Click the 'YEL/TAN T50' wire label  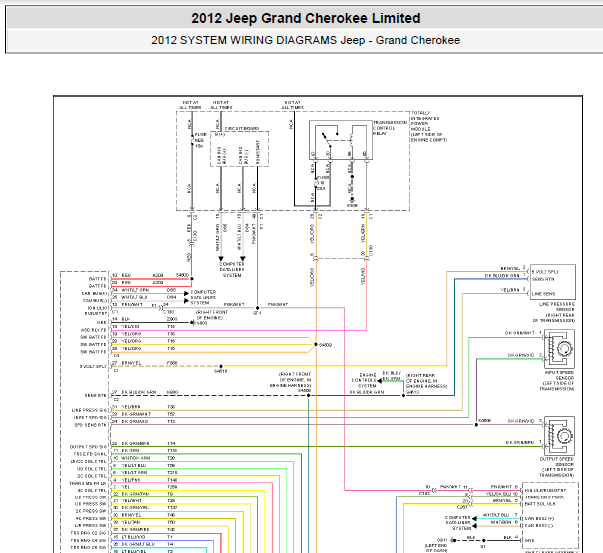tap(148, 522)
